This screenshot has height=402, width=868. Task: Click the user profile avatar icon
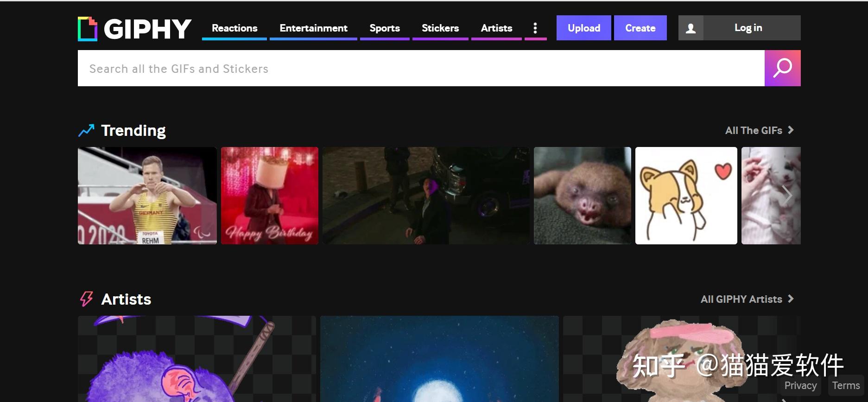coord(691,28)
